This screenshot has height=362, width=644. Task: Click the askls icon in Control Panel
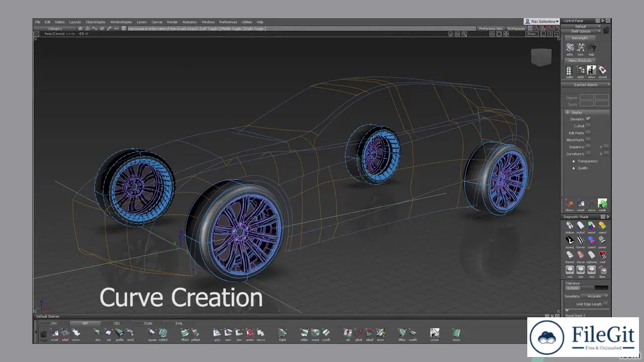coord(570,48)
